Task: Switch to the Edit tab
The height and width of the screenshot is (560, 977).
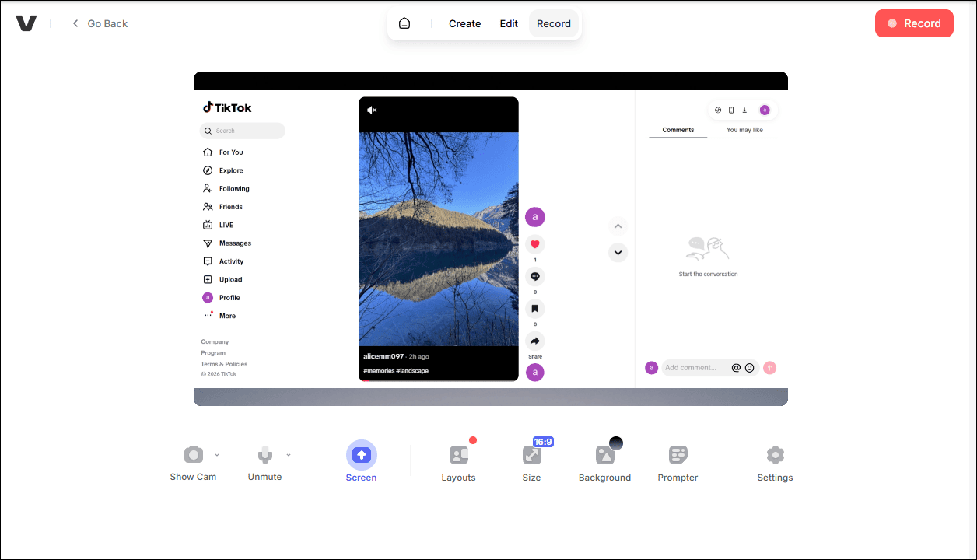Action: pos(509,23)
